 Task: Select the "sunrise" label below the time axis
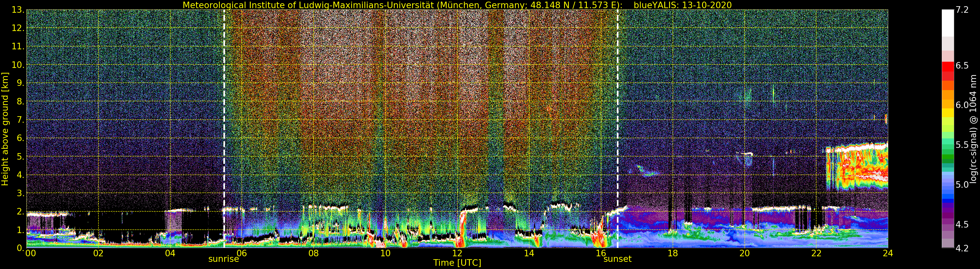click(x=224, y=259)
